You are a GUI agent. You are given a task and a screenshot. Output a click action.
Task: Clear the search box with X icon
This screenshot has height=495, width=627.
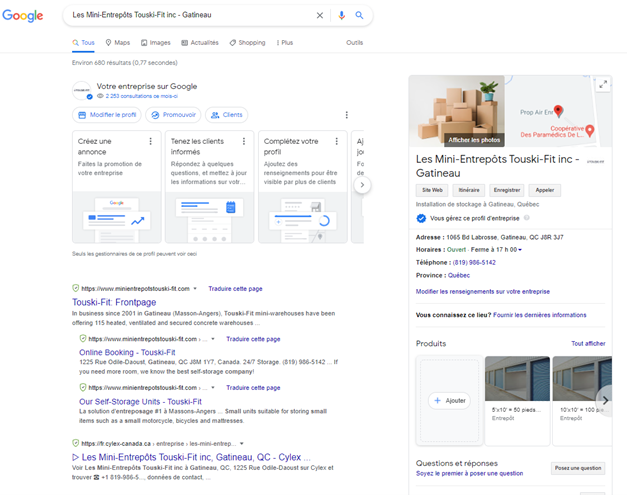tap(320, 16)
